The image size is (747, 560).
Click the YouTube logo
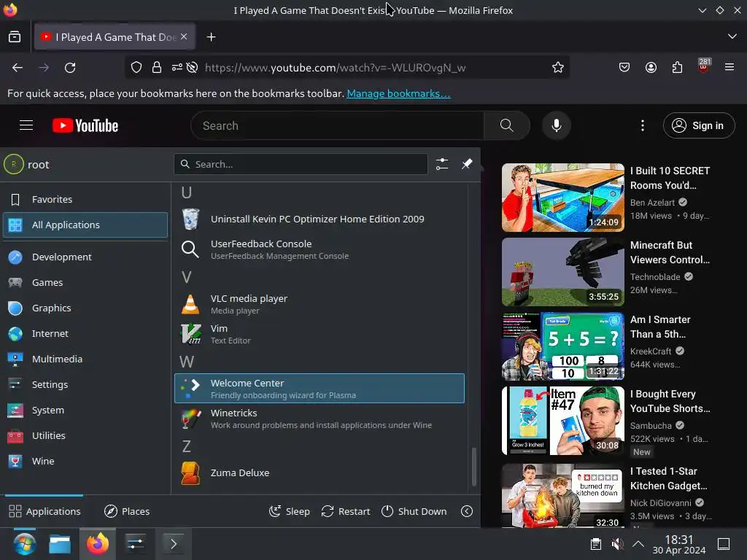pos(85,125)
